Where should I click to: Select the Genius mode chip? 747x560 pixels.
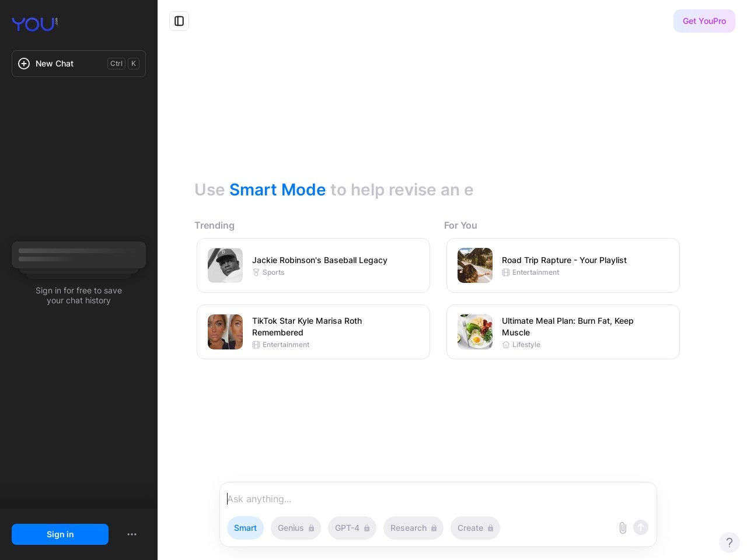[x=296, y=528]
